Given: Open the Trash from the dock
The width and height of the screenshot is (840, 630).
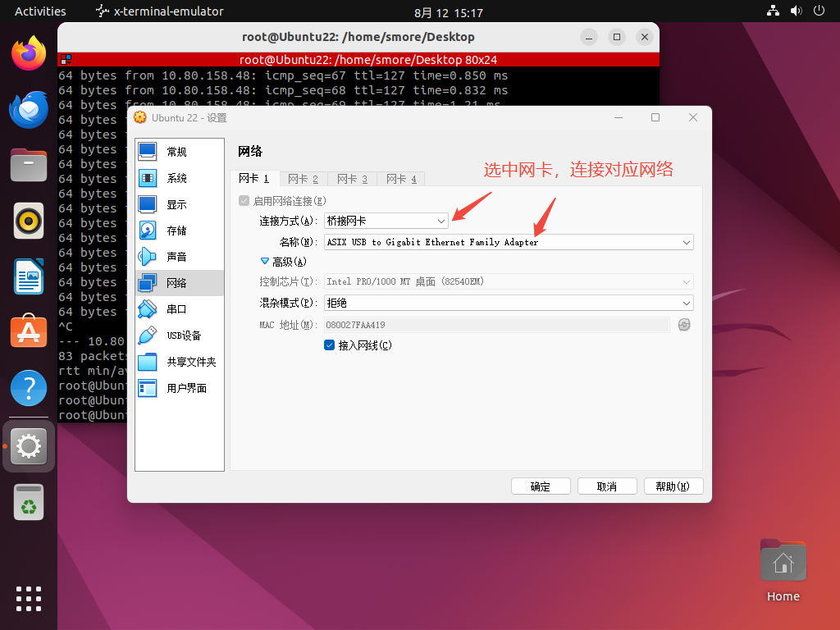Looking at the screenshot, I should point(29,503).
